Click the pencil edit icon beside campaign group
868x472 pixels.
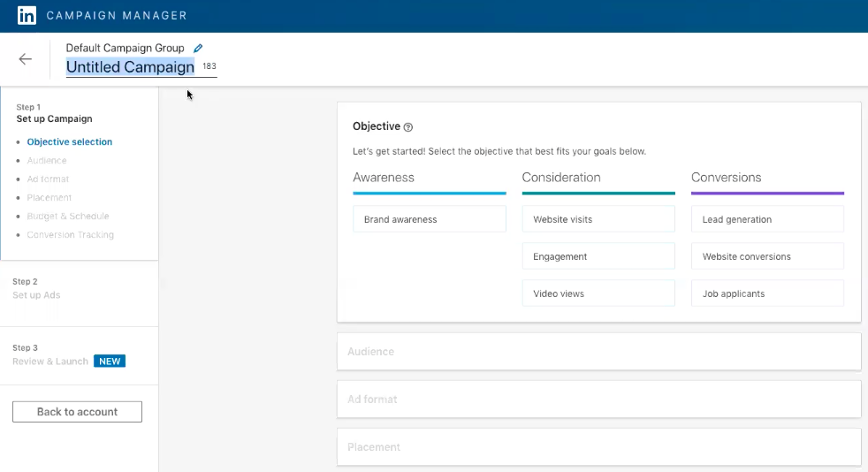click(x=198, y=48)
